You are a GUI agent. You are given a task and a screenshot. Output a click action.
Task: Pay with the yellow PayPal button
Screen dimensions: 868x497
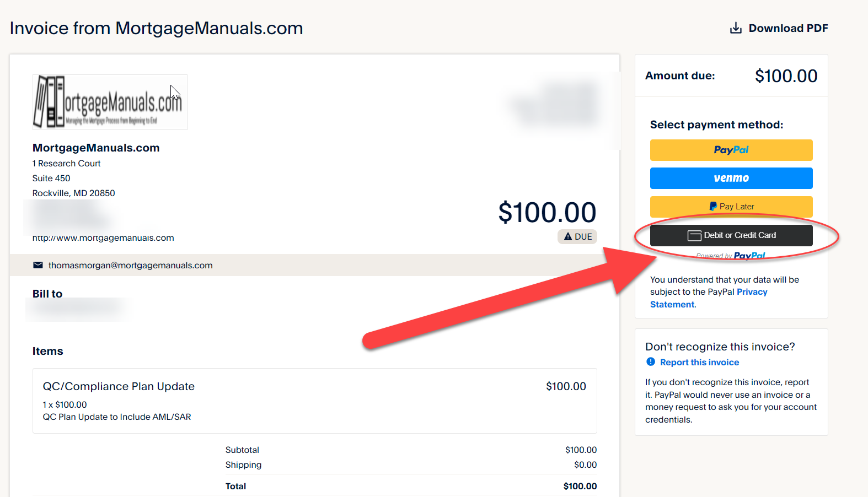731,150
